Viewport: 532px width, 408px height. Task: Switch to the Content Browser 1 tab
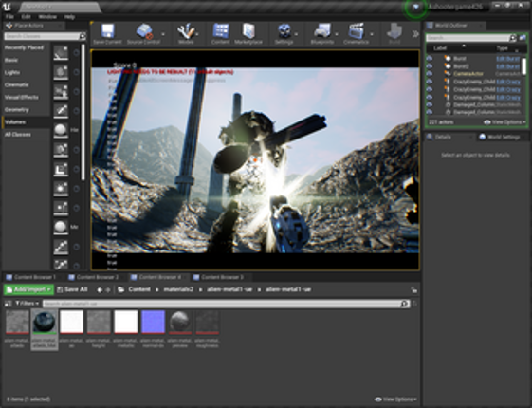click(x=31, y=277)
